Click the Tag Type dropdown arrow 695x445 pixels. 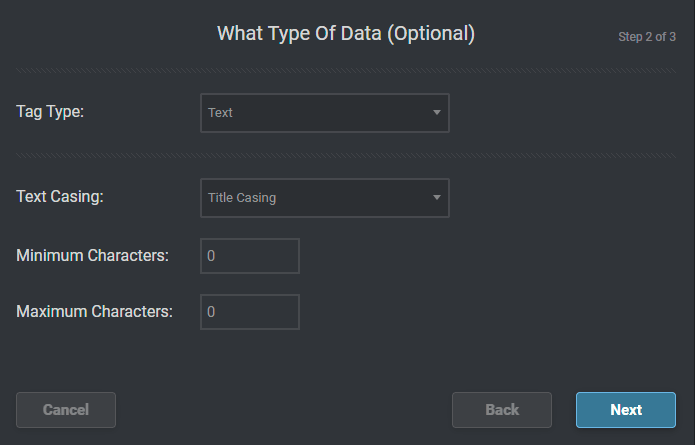coord(436,113)
